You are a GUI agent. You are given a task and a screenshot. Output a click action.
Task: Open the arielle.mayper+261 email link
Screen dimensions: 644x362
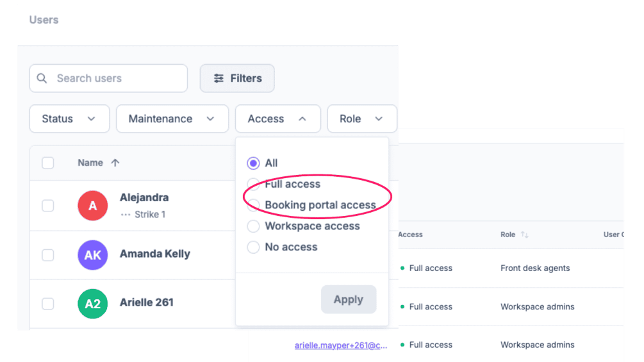[x=341, y=345]
